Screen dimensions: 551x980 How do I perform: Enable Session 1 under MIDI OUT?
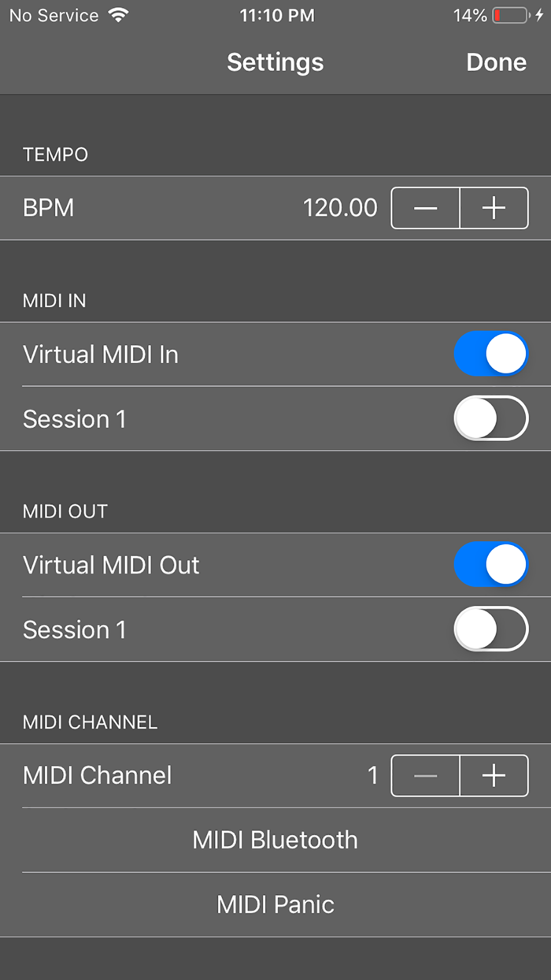tap(490, 629)
